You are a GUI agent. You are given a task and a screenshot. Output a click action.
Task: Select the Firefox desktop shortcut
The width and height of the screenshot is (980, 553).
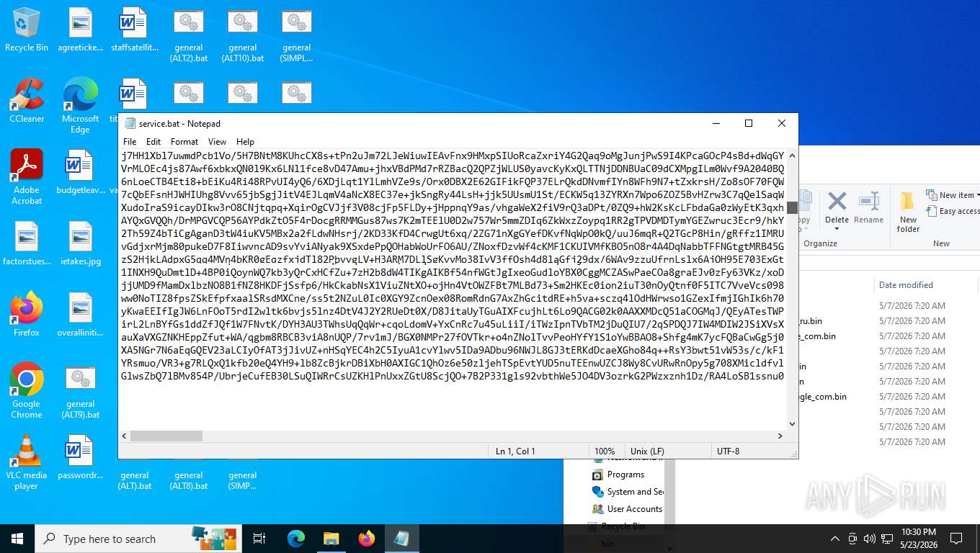point(27,315)
